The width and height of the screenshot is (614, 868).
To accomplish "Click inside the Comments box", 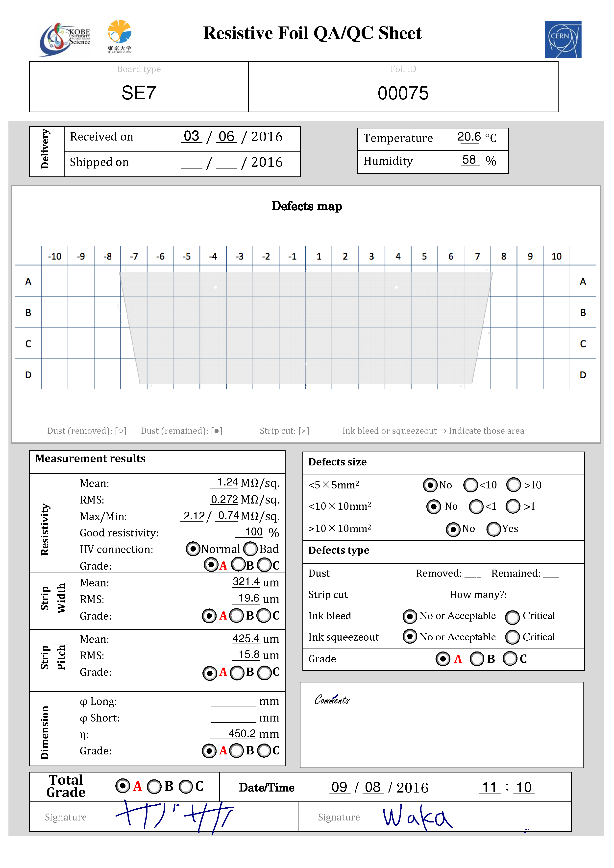I will tap(442, 725).
